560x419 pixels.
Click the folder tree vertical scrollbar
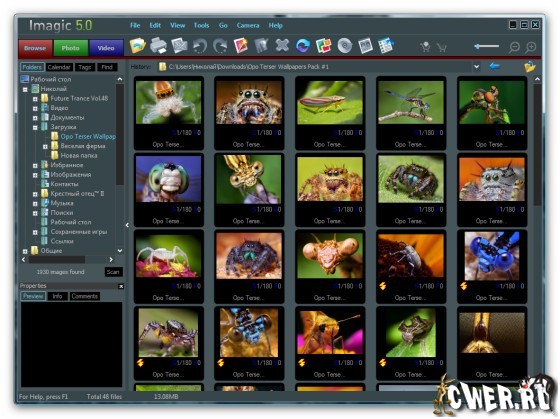pyautogui.click(x=120, y=134)
